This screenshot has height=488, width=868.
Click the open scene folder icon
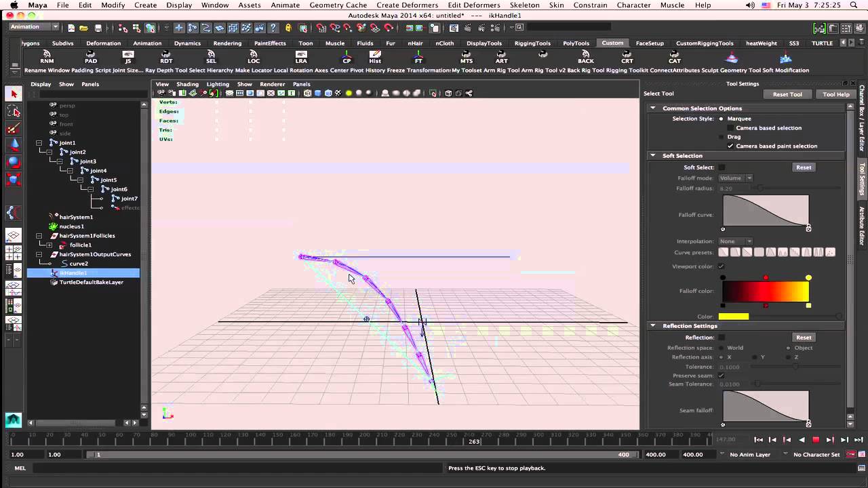84,28
